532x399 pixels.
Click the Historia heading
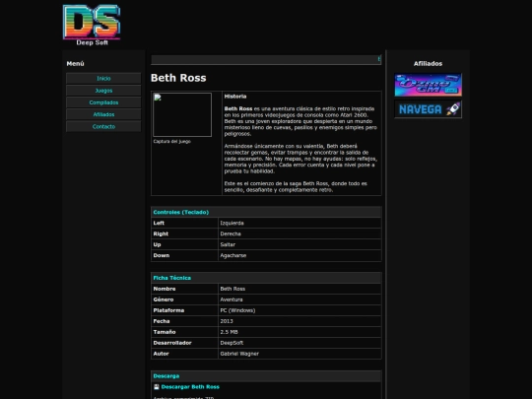[x=235, y=97]
